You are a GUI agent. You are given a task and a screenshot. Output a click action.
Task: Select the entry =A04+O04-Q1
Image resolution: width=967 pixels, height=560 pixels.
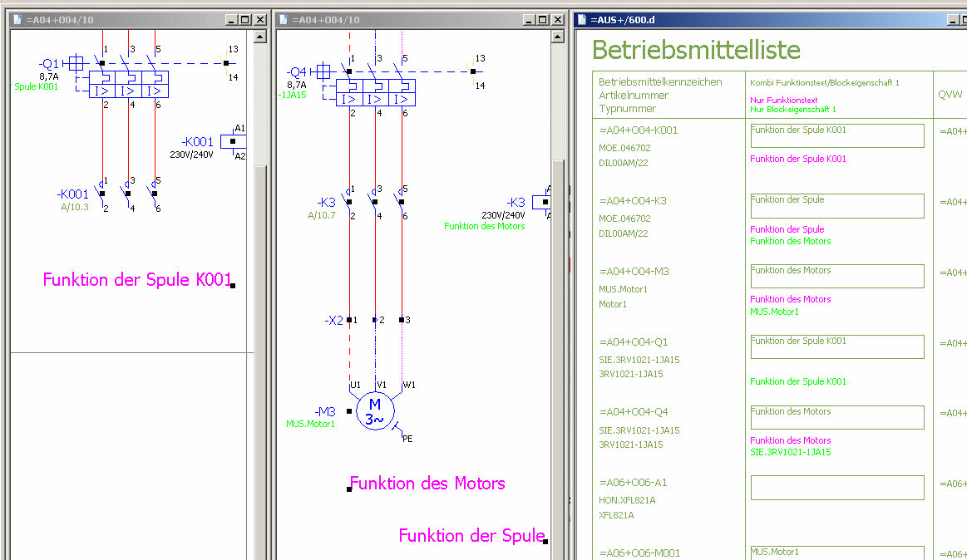coord(634,342)
